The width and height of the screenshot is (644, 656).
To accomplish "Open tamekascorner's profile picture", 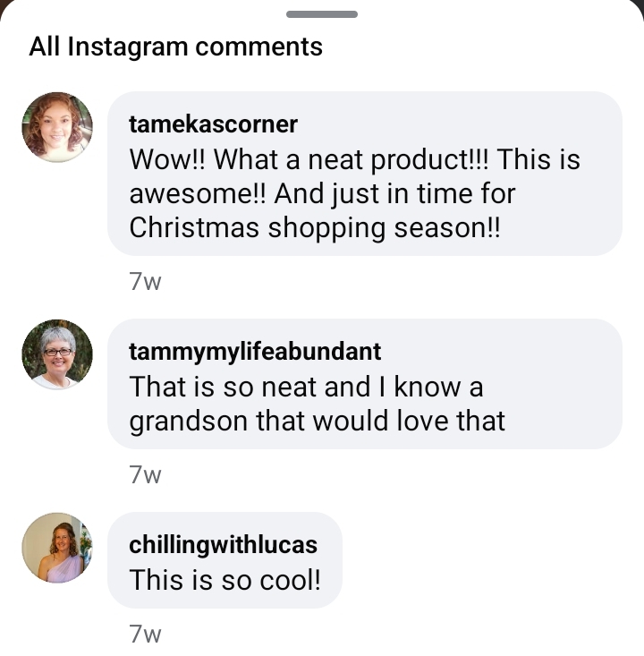I will point(57,127).
